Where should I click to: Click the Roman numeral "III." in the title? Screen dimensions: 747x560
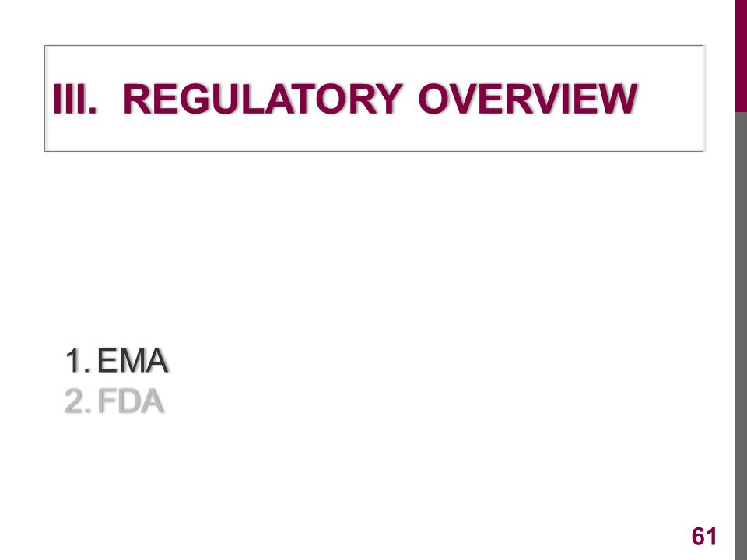coord(75,99)
